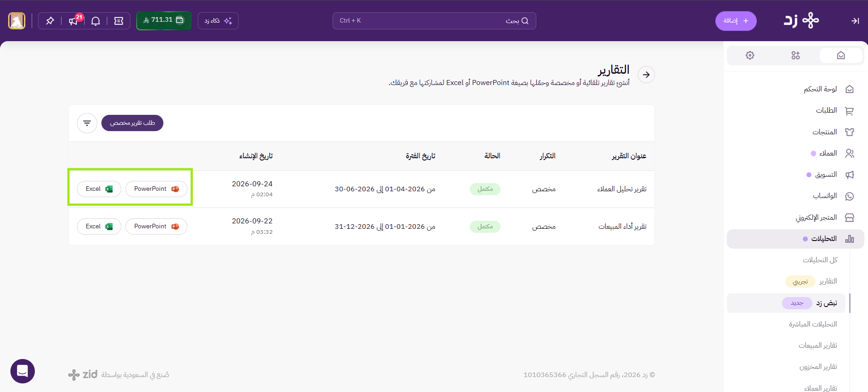Focus the search field
Screen dimensions: 868x392
[x=434, y=21]
